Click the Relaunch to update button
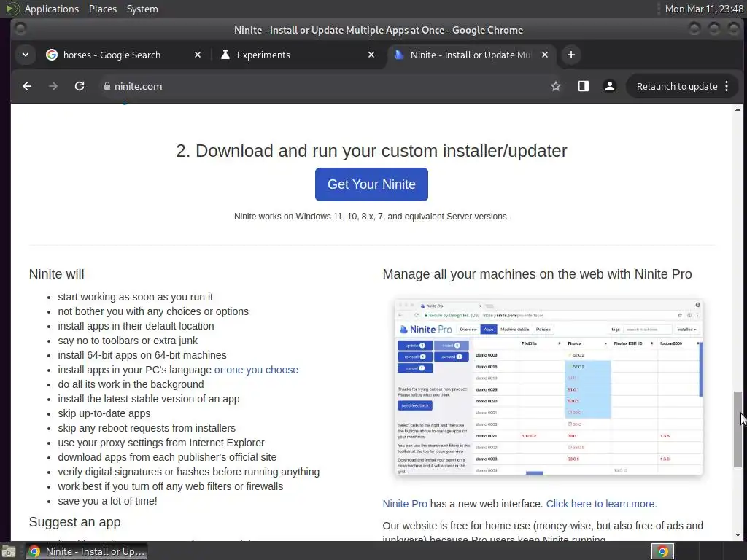This screenshot has width=747, height=560. [x=676, y=86]
